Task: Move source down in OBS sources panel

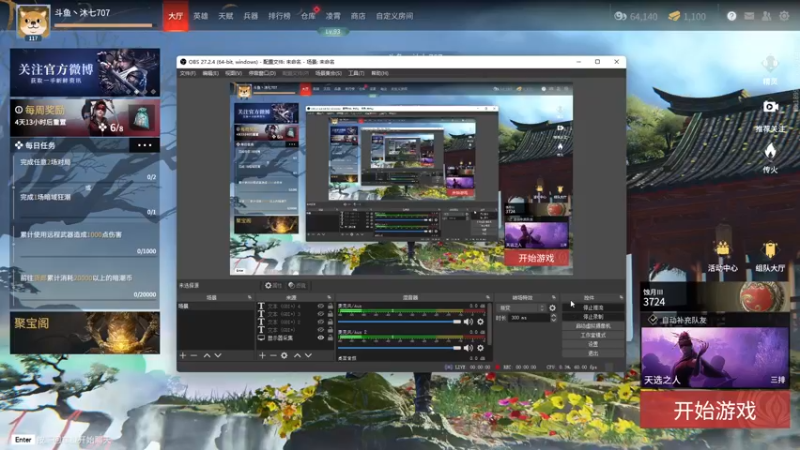Action: point(308,355)
